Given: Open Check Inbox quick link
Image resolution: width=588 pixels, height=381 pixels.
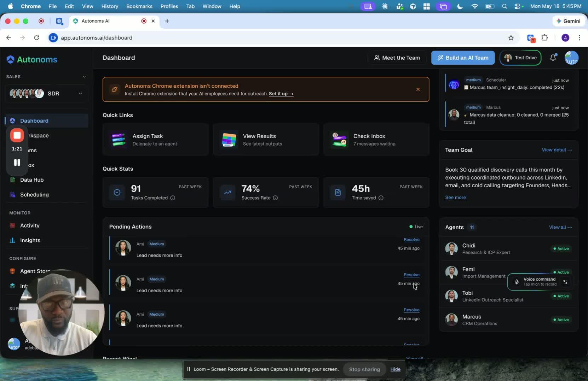Looking at the screenshot, I should click(x=376, y=140).
